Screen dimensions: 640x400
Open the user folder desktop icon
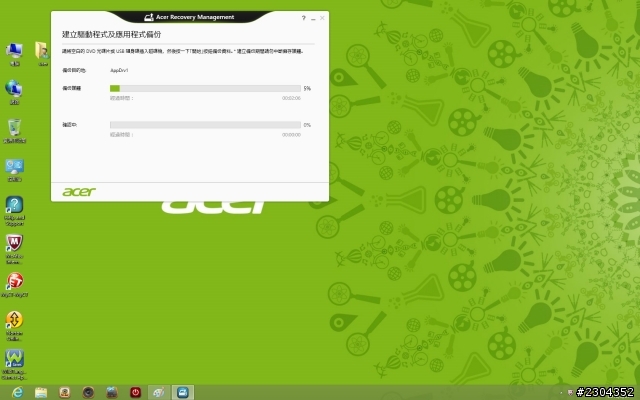(x=43, y=54)
